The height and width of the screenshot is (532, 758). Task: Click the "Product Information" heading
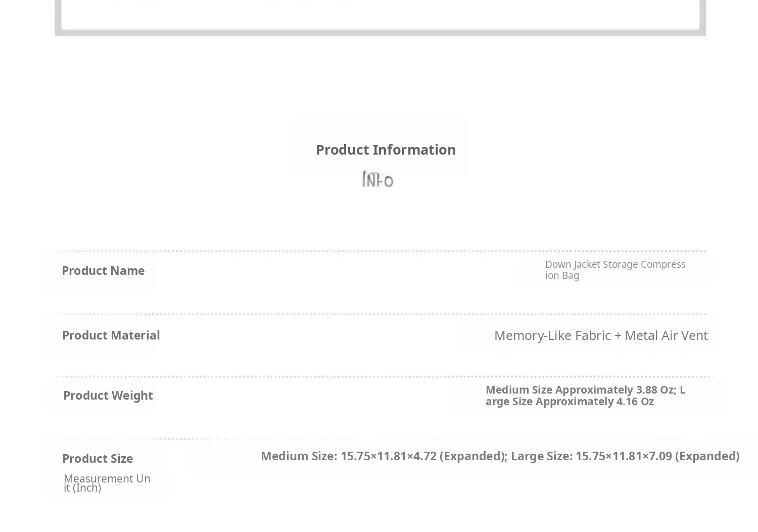coord(386,150)
